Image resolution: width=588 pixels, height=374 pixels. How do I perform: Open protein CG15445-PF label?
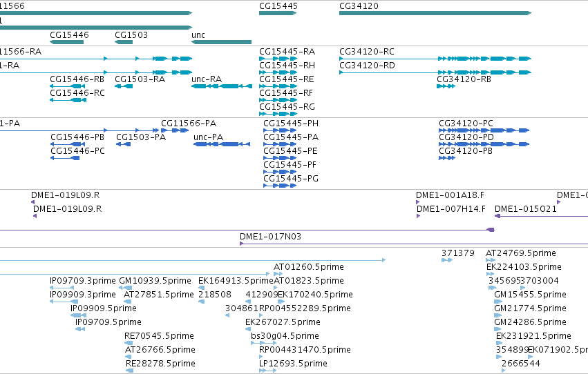(x=290, y=165)
